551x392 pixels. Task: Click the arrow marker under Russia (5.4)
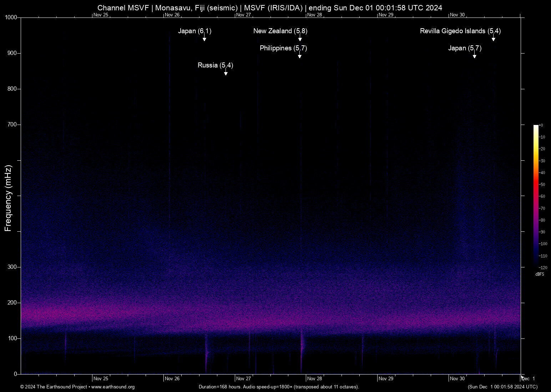[226, 72]
